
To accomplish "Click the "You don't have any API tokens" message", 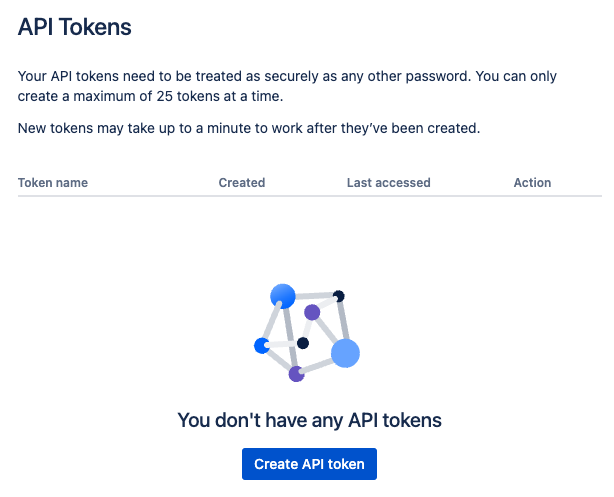I will pos(309,420).
